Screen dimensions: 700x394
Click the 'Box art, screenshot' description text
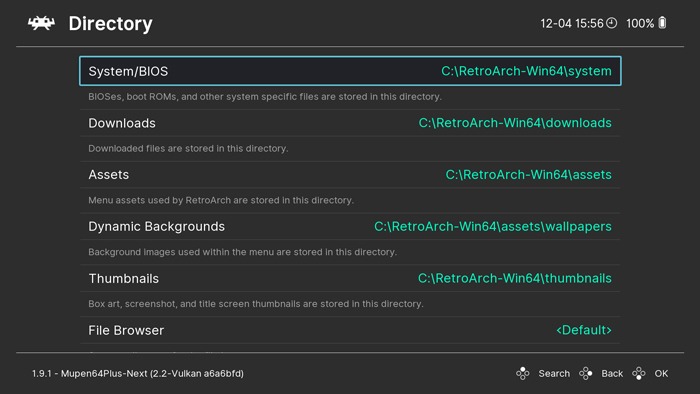click(256, 304)
